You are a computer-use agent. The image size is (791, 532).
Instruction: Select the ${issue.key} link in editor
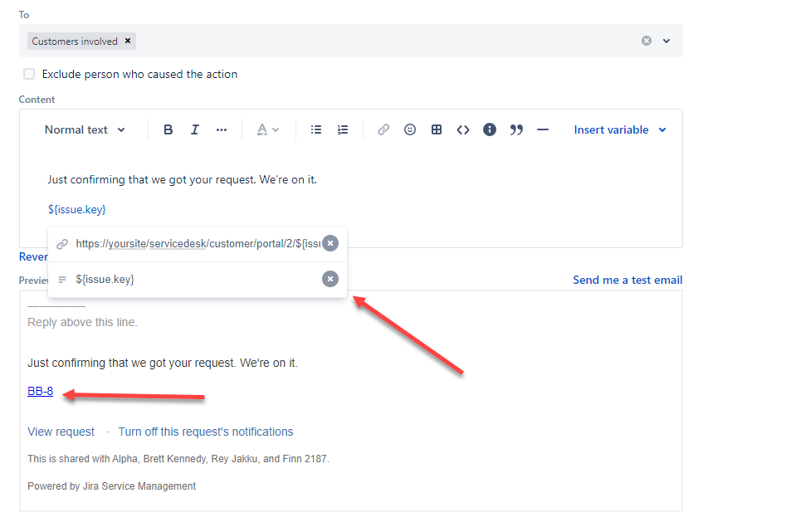pyautogui.click(x=76, y=209)
